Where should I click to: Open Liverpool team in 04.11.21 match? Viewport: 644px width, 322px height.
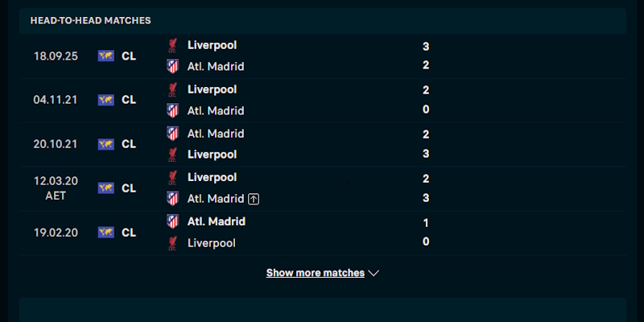click(x=212, y=89)
